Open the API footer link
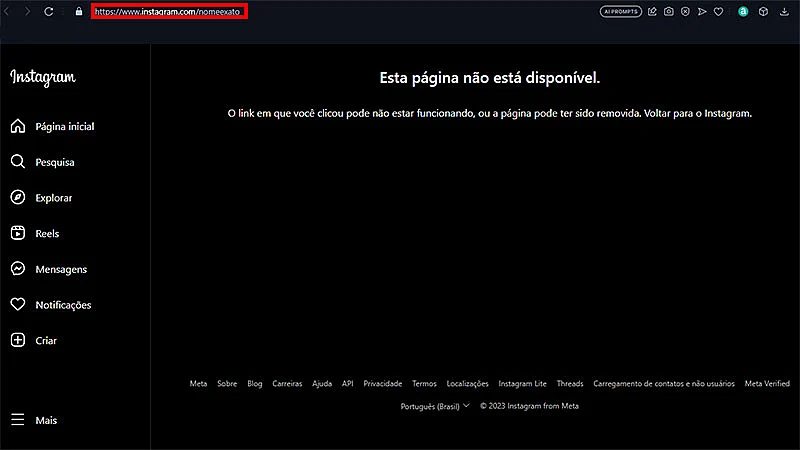The image size is (800, 450). coord(347,383)
